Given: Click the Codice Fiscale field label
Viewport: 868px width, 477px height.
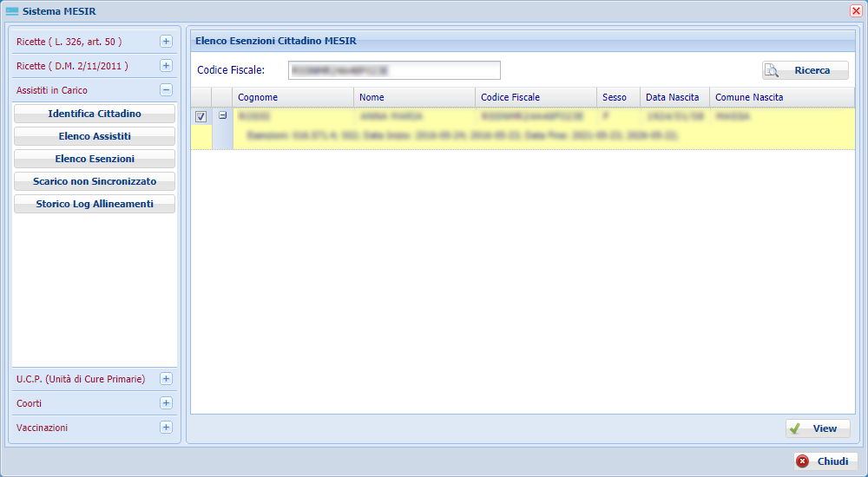Looking at the screenshot, I should tap(231, 70).
